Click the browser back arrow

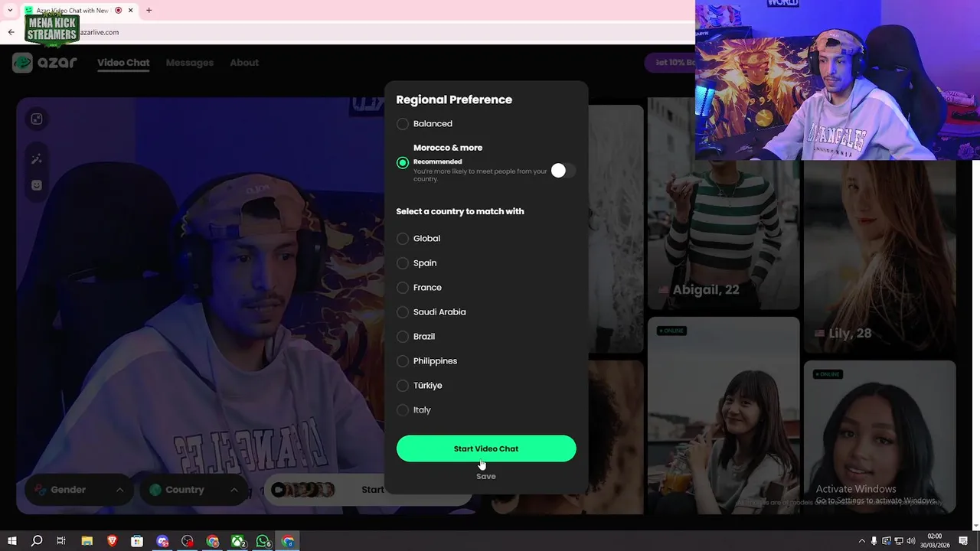[11, 32]
